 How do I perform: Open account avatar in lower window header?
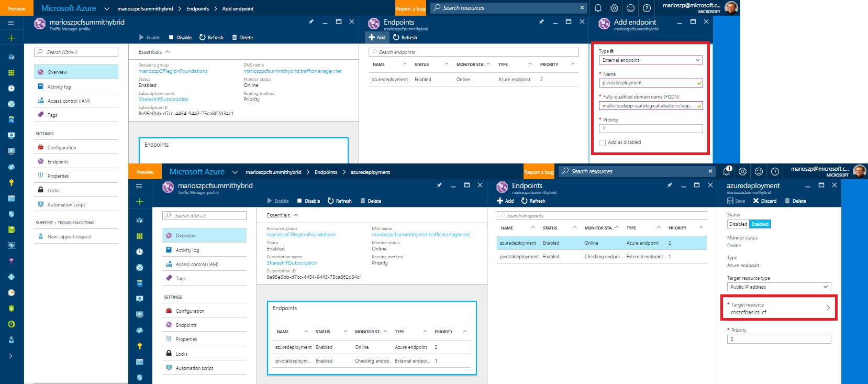click(859, 171)
